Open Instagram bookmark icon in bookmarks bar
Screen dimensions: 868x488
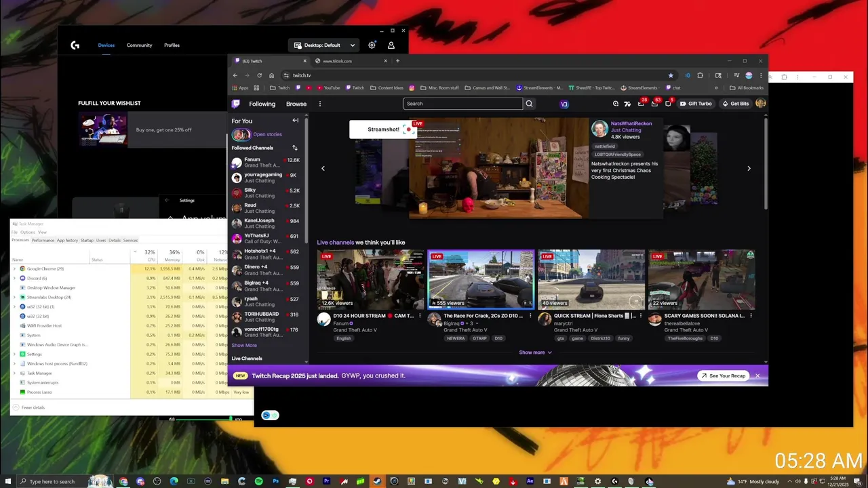point(412,87)
